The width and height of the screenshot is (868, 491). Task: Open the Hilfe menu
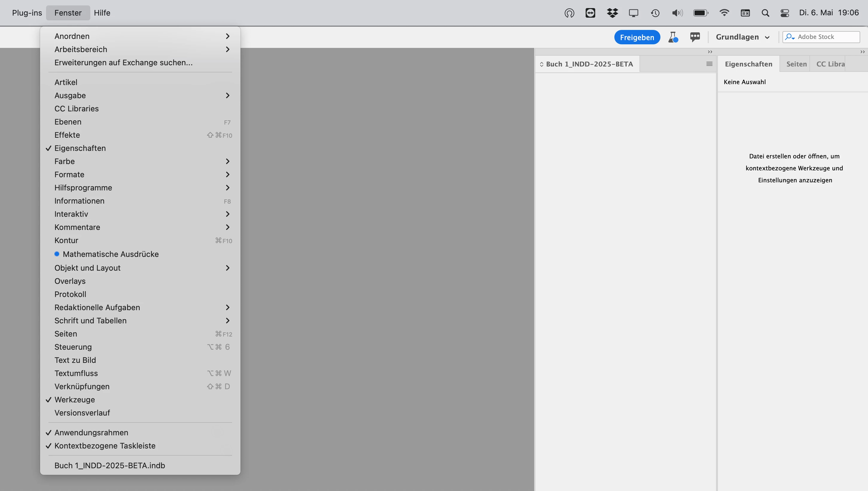pyautogui.click(x=102, y=13)
